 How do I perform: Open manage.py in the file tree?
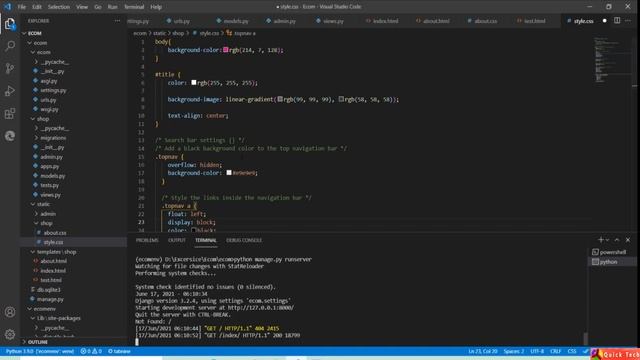coord(50,299)
